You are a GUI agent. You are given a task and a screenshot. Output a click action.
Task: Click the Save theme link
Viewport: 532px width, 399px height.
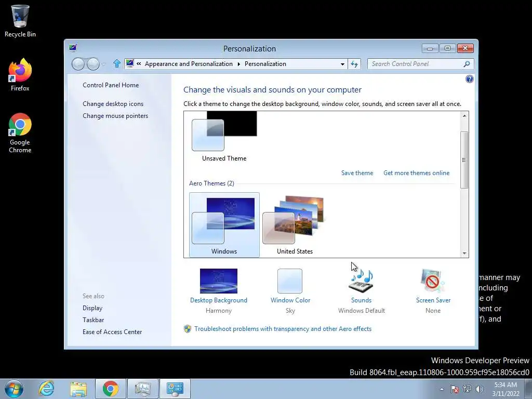357,173
